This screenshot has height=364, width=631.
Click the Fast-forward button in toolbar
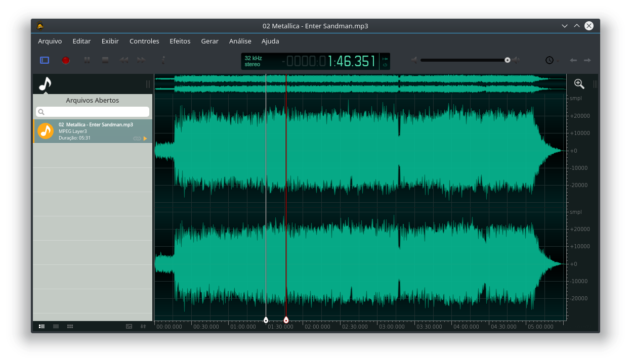[141, 60]
